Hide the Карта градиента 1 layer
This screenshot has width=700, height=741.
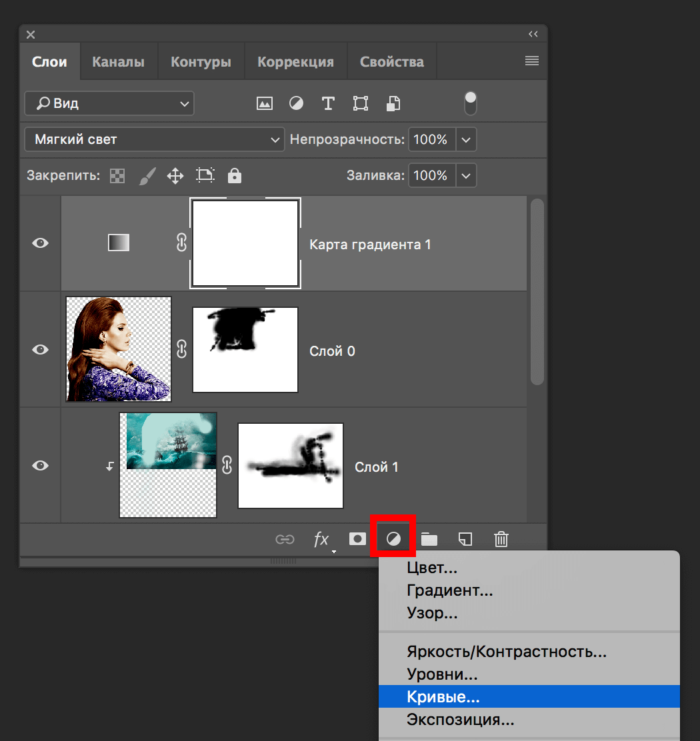coord(41,243)
